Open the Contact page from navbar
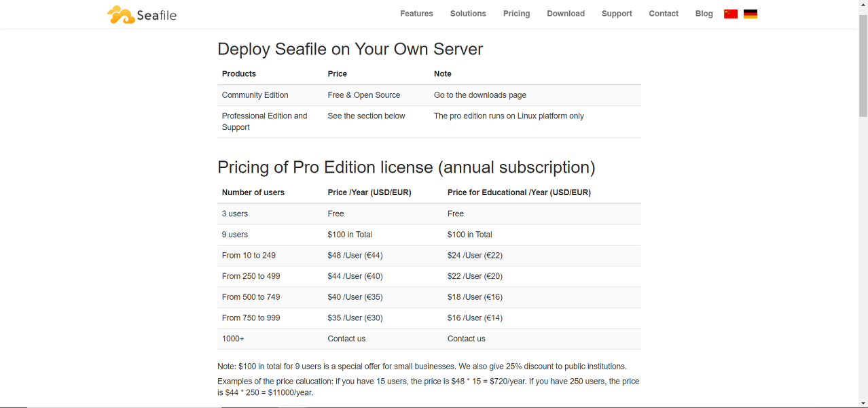 click(664, 14)
